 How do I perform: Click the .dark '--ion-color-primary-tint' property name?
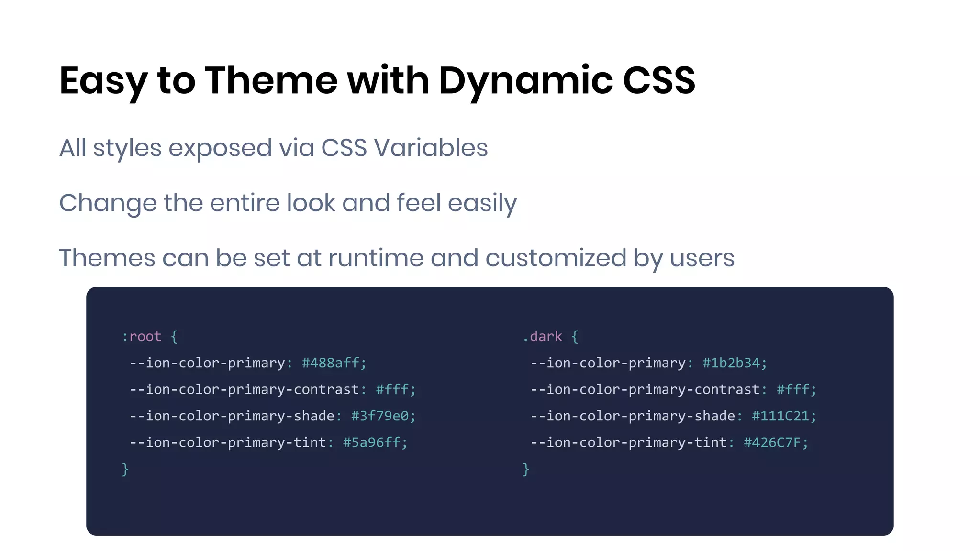pyautogui.click(x=628, y=442)
